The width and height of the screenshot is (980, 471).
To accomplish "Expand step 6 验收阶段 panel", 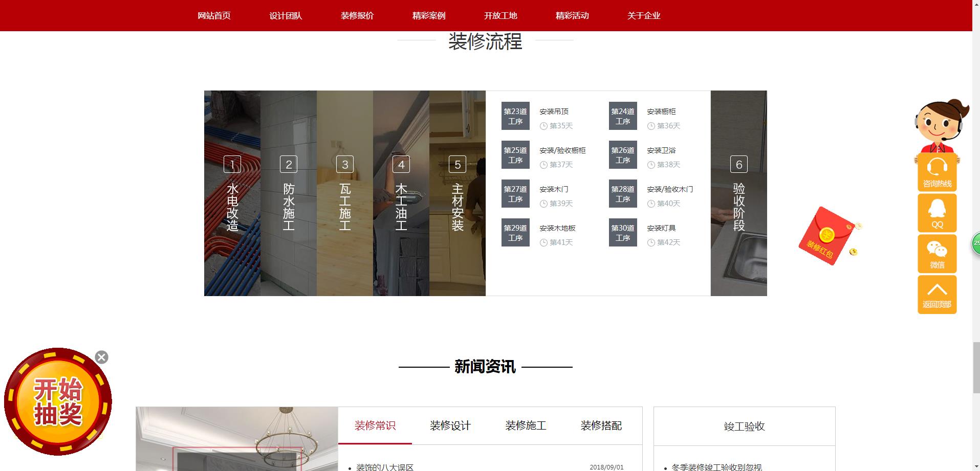I will tap(738, 193).
